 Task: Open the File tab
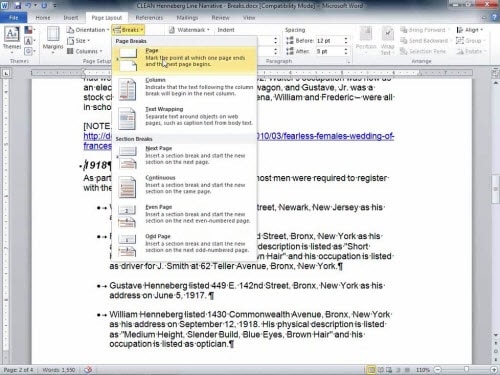pos(14,18)
